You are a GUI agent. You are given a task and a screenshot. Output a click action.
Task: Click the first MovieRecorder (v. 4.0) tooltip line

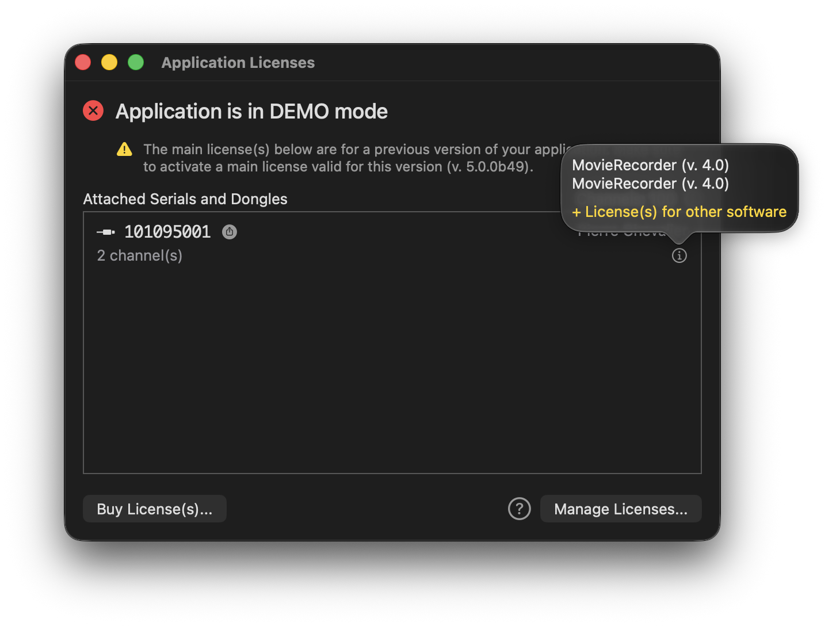click(650, 165)
